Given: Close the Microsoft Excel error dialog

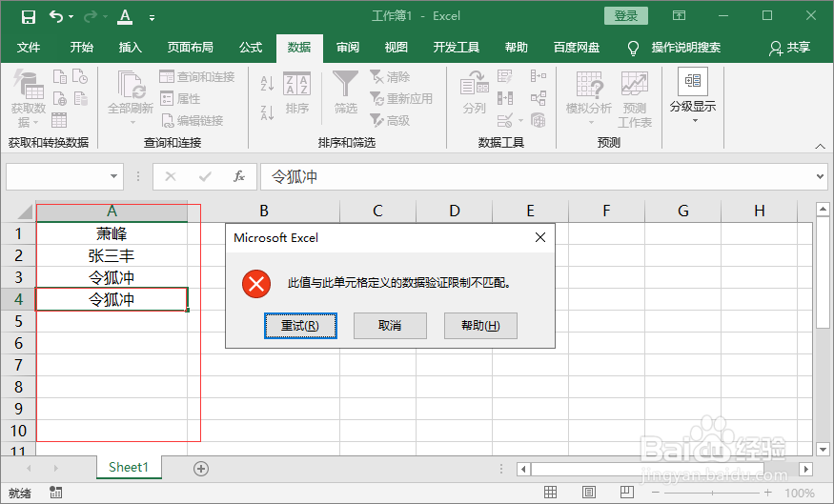Looking at the screenshot, I should click(x=540, y=237).
